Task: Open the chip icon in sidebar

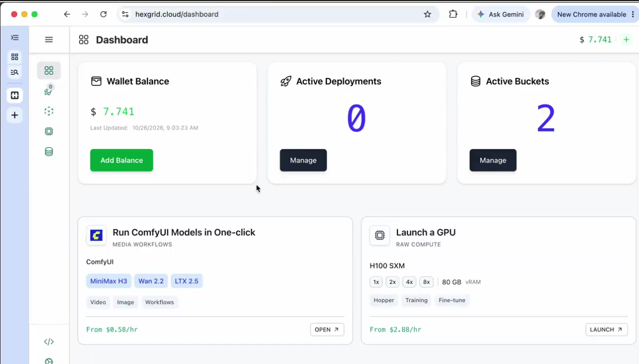Action: coord(49,132)
